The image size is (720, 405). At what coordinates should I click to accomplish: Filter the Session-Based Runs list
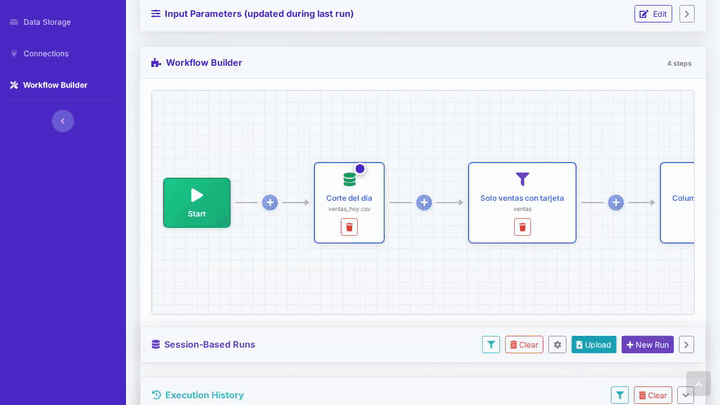pyautogui.click(x=491, y=345)
